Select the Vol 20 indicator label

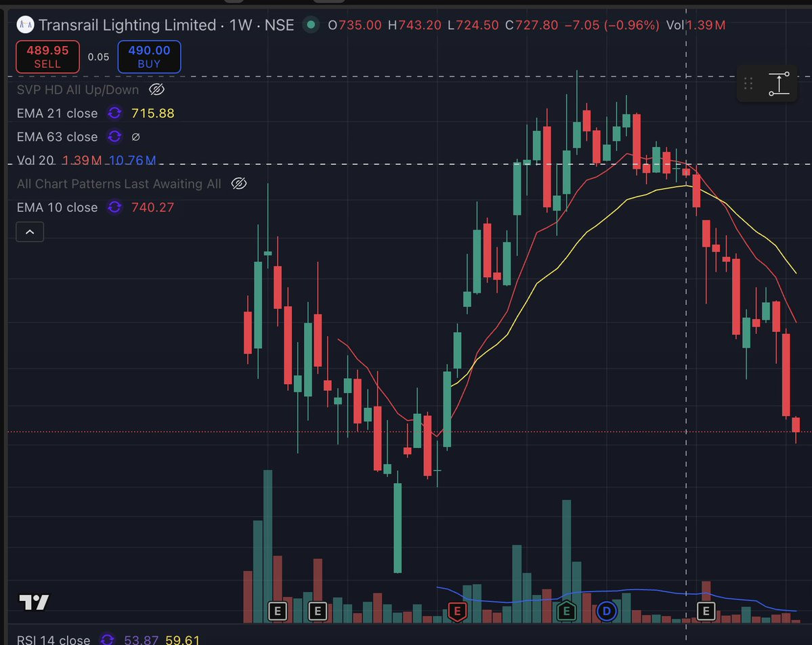click(x=35, y=160)
